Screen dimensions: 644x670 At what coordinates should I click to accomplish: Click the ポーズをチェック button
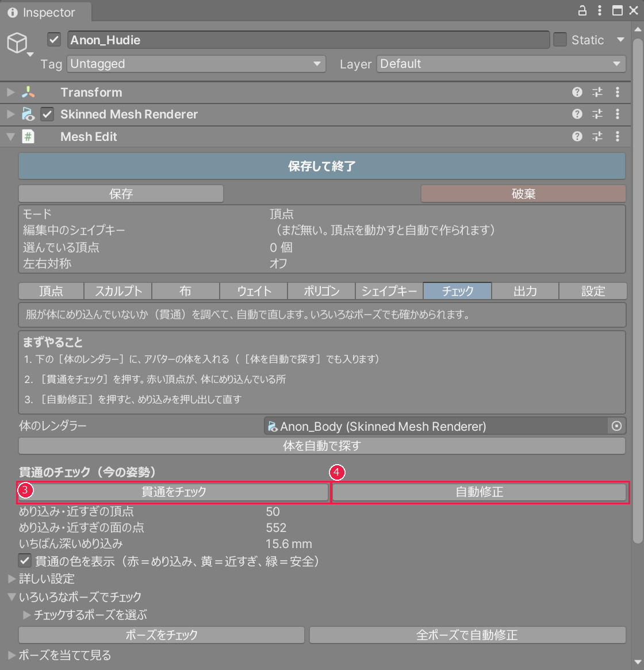coord(162,635)
